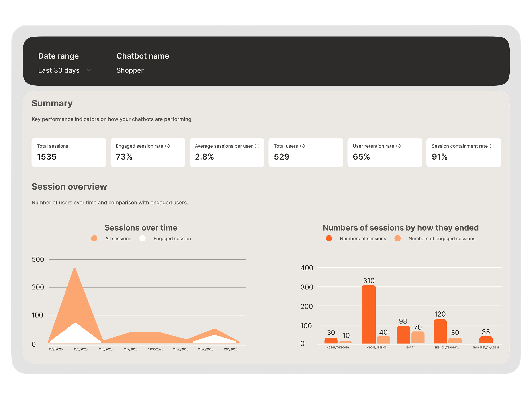The height and width of the screenshot is (399, 532).
Task: Click the Session containment rate info icon
Action: click(492, 146)
